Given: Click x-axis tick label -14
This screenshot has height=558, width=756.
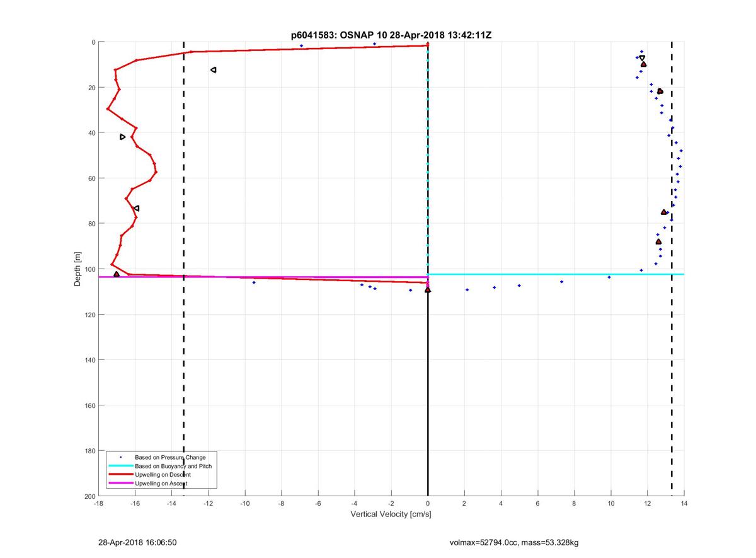Looking at the screenshot, I should click(x=171, y=504).
